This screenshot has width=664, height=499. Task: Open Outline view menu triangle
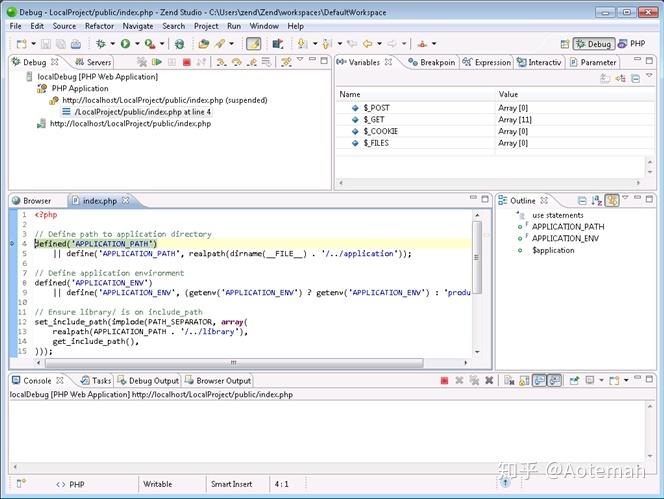(625, 197)
